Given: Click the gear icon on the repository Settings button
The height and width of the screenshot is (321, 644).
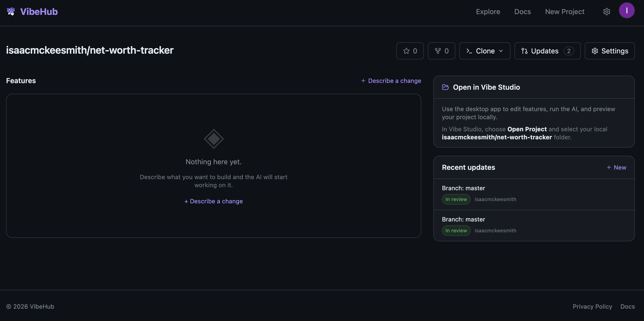Looking at the screenshot, I should coord(595,51).
